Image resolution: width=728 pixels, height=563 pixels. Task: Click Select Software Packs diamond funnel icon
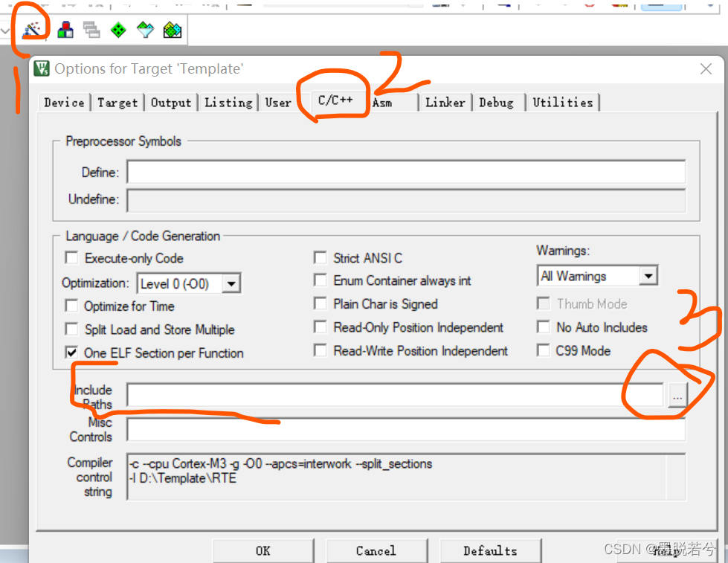(145, 30)
